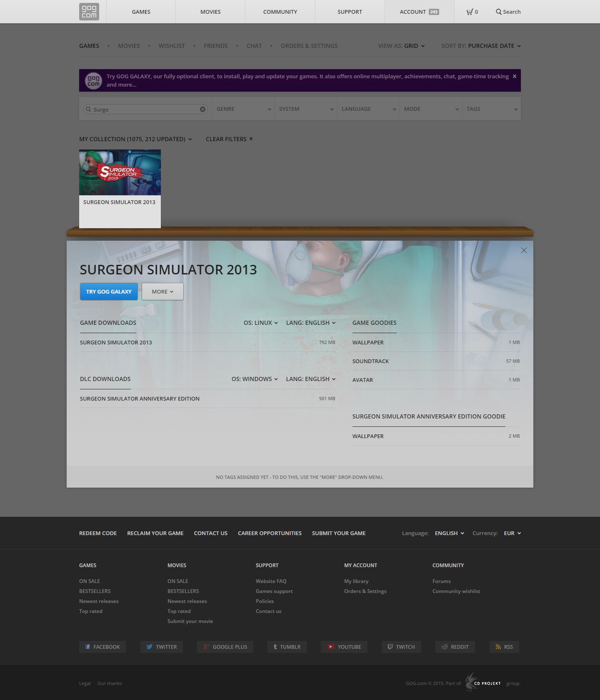Open Career Opportunities link
Image resolution: width=600 pixels, height=700 pixels.
click(270, 533)
